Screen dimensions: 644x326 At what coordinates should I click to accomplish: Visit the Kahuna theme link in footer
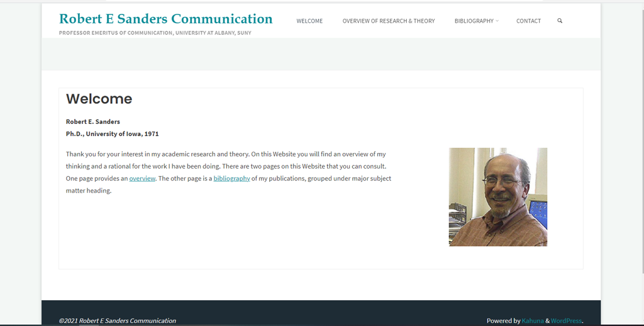(x=533, y=321)
